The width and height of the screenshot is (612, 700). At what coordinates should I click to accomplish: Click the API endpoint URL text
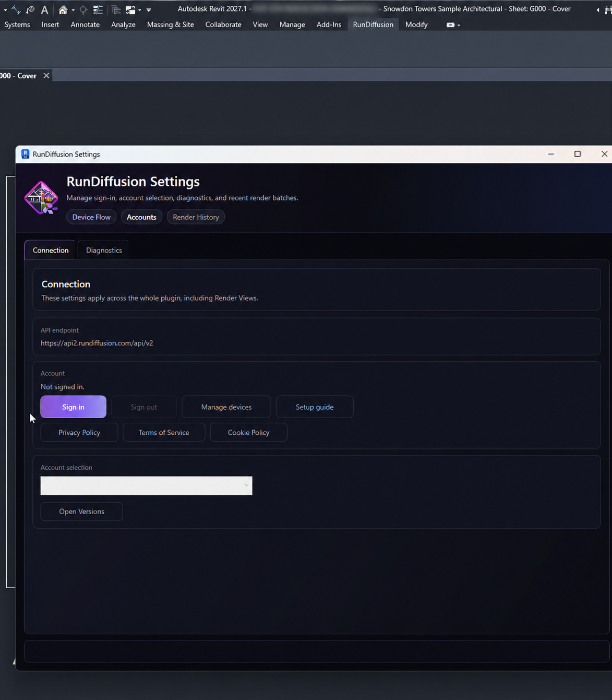97,343
